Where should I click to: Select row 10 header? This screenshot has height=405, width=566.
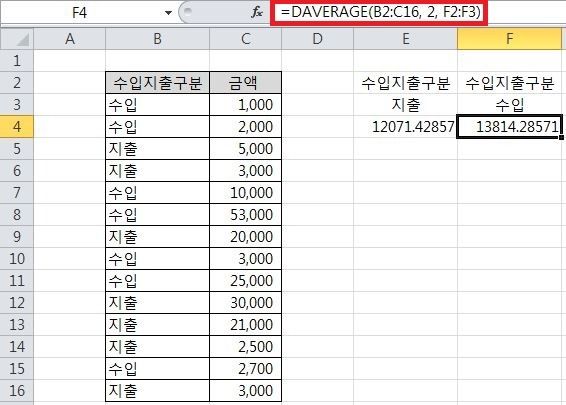(x=17, y=259)
